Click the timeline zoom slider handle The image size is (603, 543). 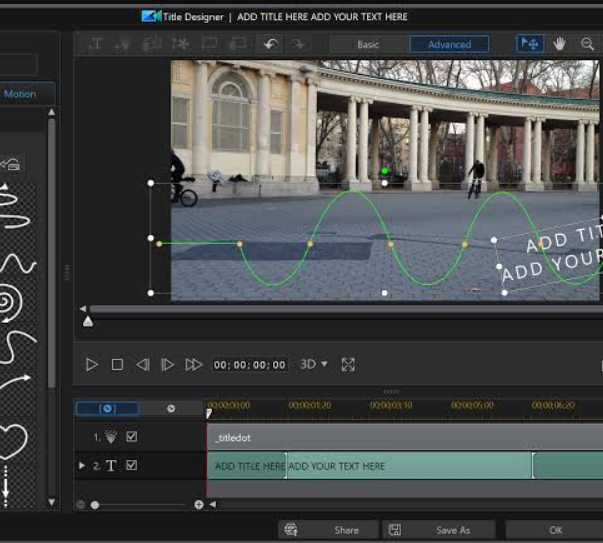[95, 505]
